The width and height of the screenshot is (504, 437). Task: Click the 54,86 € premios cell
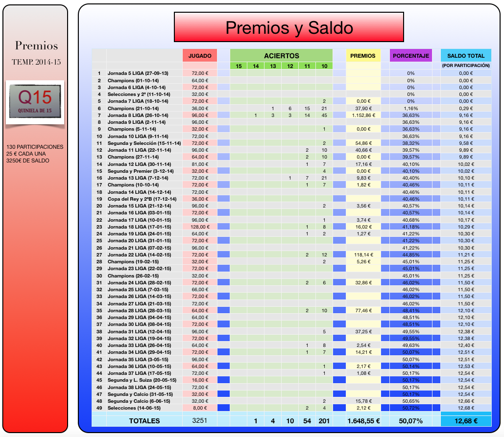(363, 143)
